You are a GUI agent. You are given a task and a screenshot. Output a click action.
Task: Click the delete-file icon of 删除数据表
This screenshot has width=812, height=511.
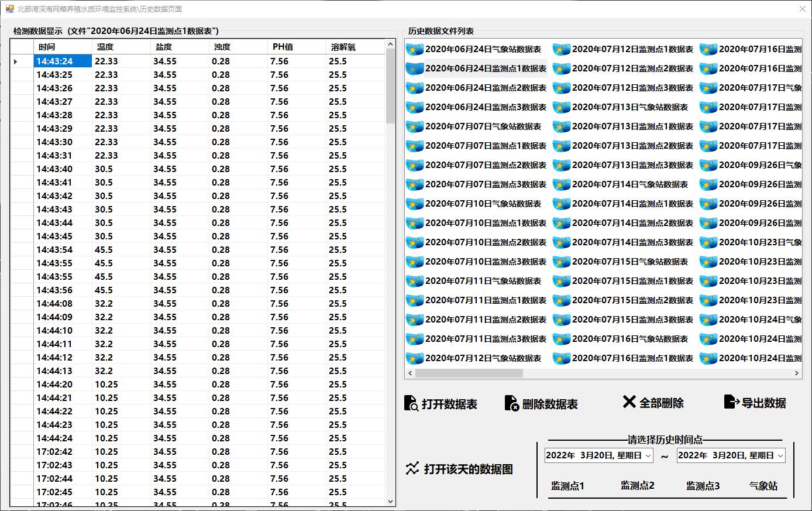[x=511, y=404]
